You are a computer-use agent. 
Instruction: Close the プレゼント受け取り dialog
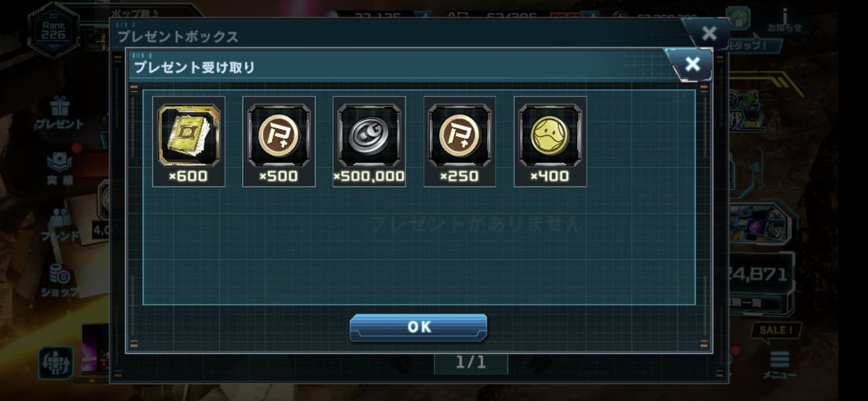[x=692, y=64]
